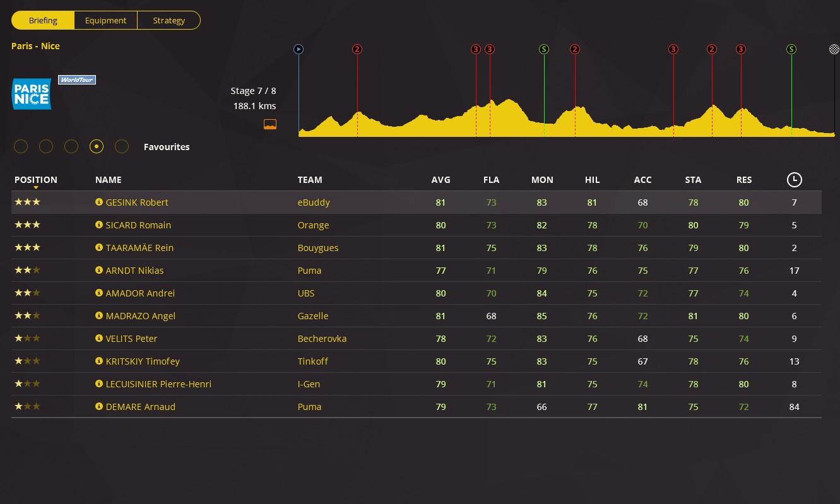Click the blue start marker on profile
840x504 pixels.
tap(299, 49)
